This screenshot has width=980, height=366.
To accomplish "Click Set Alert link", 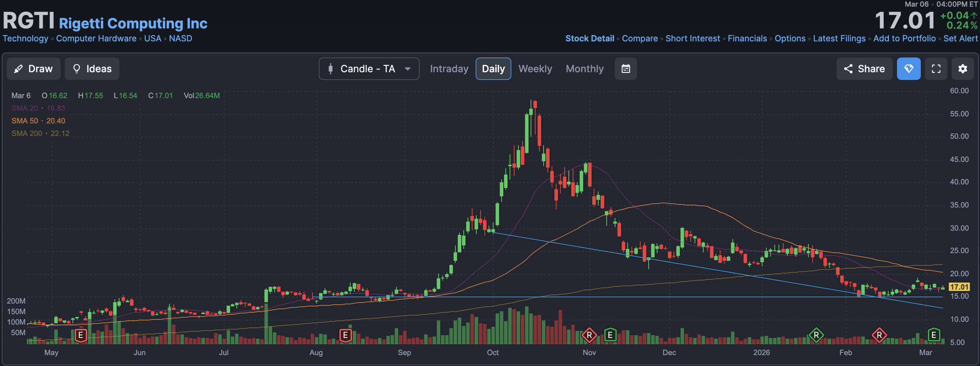I will pyautogui.click(x=960, y=39).
